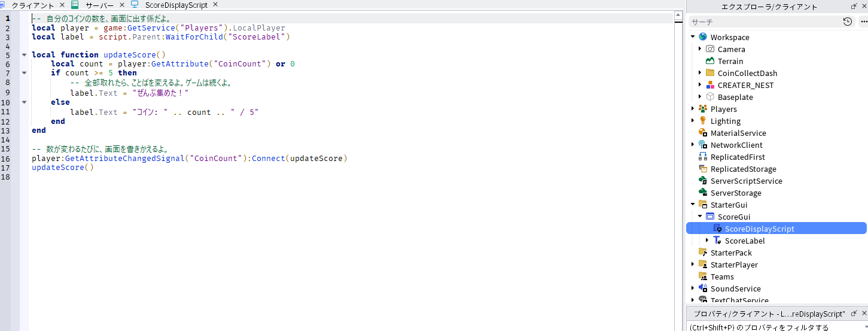Click the StarterPlayer icon

[x=702, y=265]
